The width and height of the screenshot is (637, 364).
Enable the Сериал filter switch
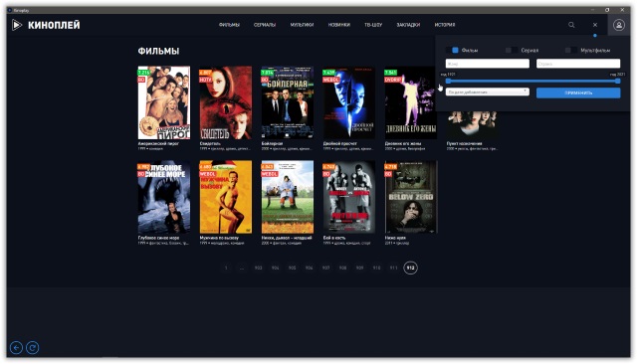[512, 50]
